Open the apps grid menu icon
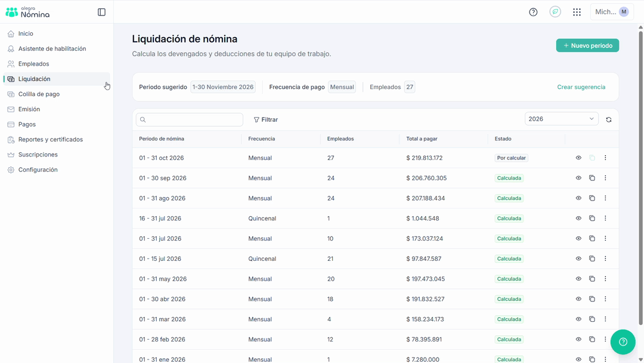The width and height of the screenshot is (644, 363). click(x=577, y=13)
